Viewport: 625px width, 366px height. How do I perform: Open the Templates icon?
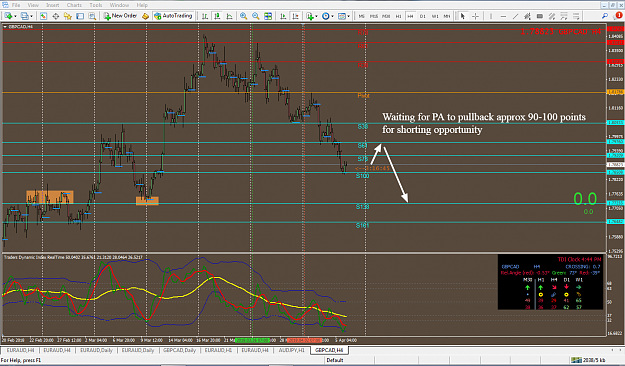click(x=342, y=16)
